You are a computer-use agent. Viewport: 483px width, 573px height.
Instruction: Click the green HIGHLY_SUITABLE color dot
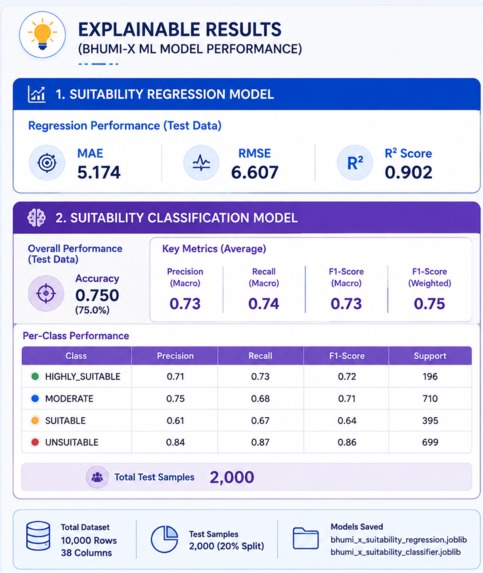(35, 376)
